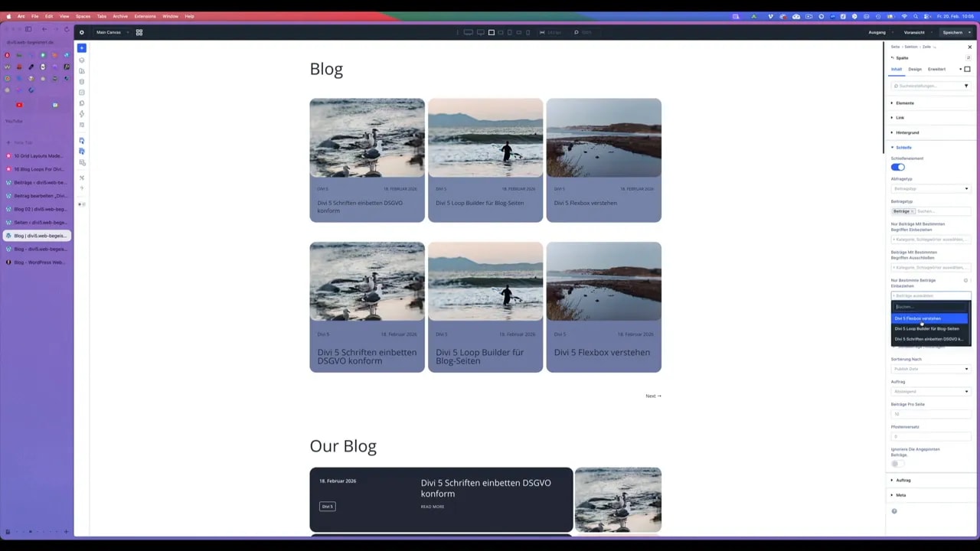This screenshot has width=980, height=551.
Task: Click the filter icon in settings search
Action: pyautogui.click(x=965, y=86)
